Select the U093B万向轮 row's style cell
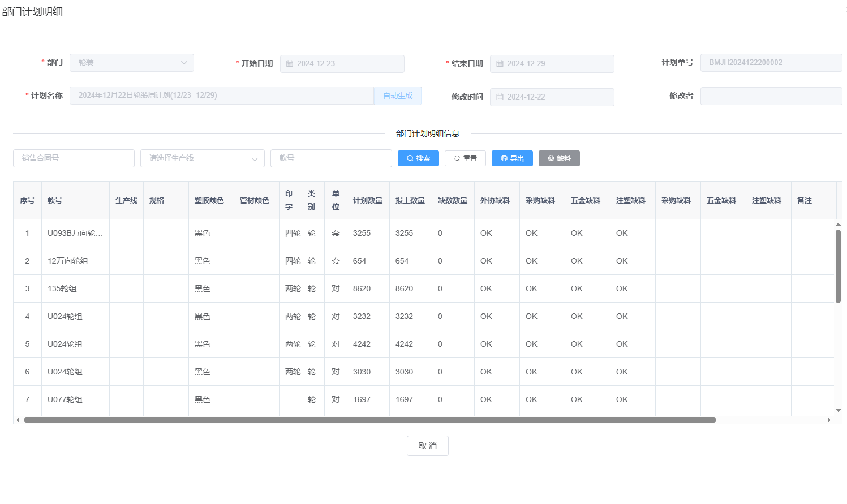This screenshot has width=847, height=504. point(75,233)
